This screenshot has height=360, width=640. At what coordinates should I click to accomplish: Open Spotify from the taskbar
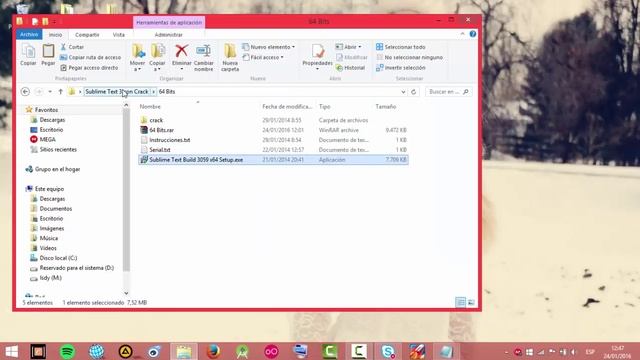click(x=67, y=351)
